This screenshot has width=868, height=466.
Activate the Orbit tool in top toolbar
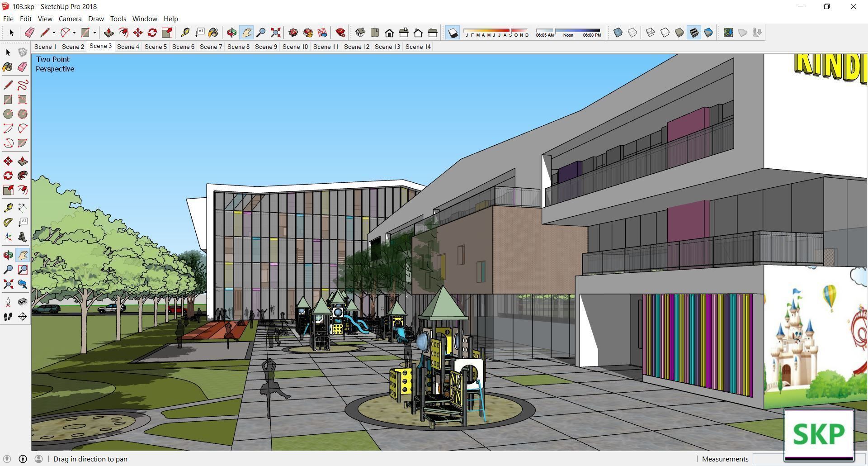click(x=232, y=33)
